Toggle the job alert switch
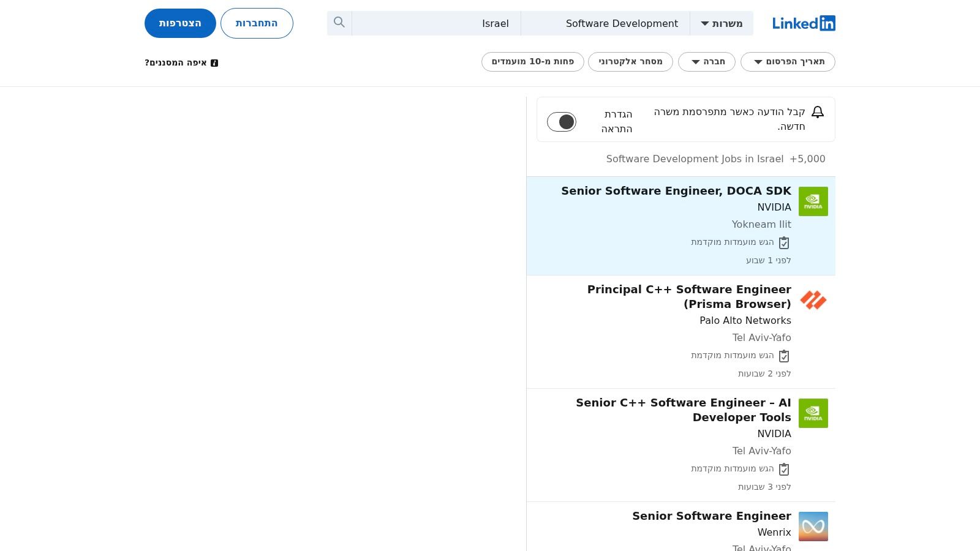This screenshot has width=980, height=551. 562,122
